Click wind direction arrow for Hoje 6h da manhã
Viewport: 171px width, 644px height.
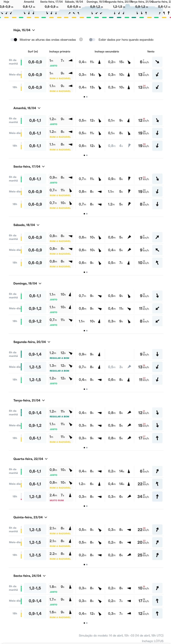[157, 62]
